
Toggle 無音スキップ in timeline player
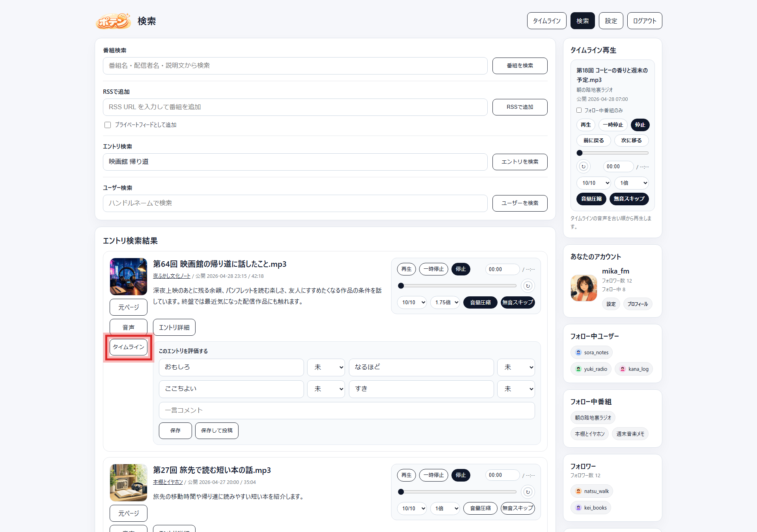click(x=629, y=199)
